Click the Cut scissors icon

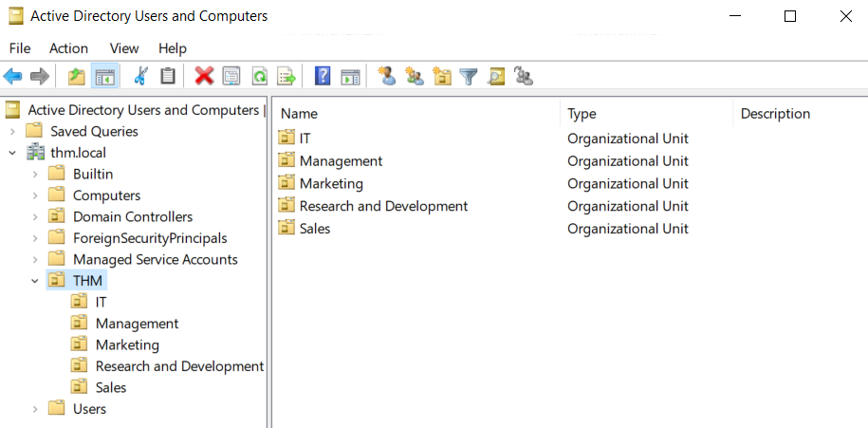(x=141, y=77)
